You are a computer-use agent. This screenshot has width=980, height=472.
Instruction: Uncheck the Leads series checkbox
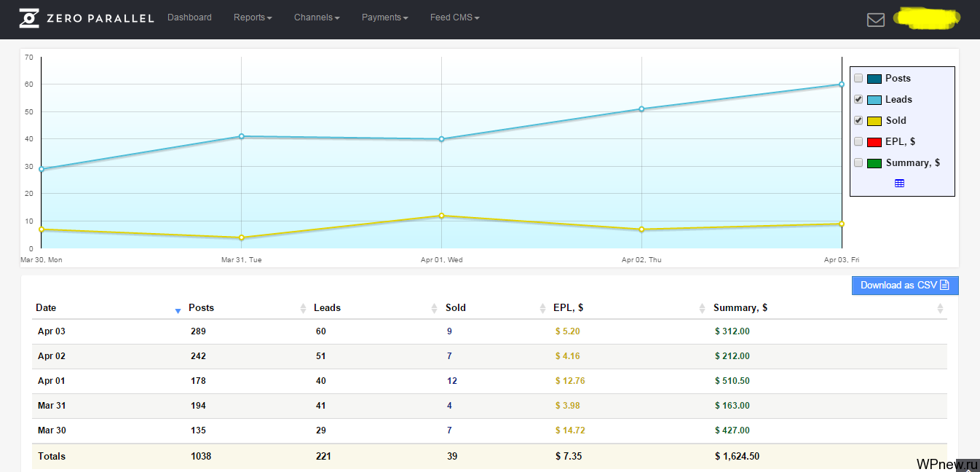[858, 99]
